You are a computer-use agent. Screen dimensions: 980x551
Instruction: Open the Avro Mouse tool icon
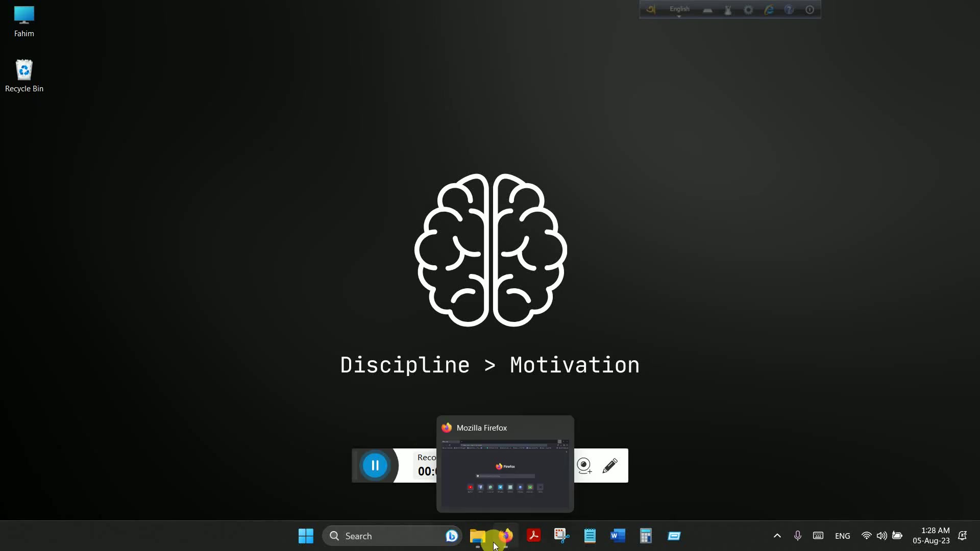point(728,10)
